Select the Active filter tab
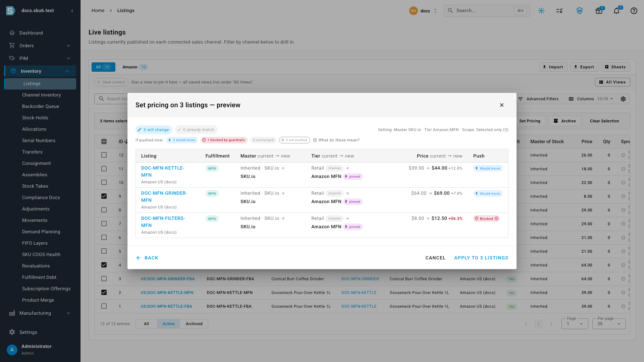This screenshot has height=362, width=644. 168,324
